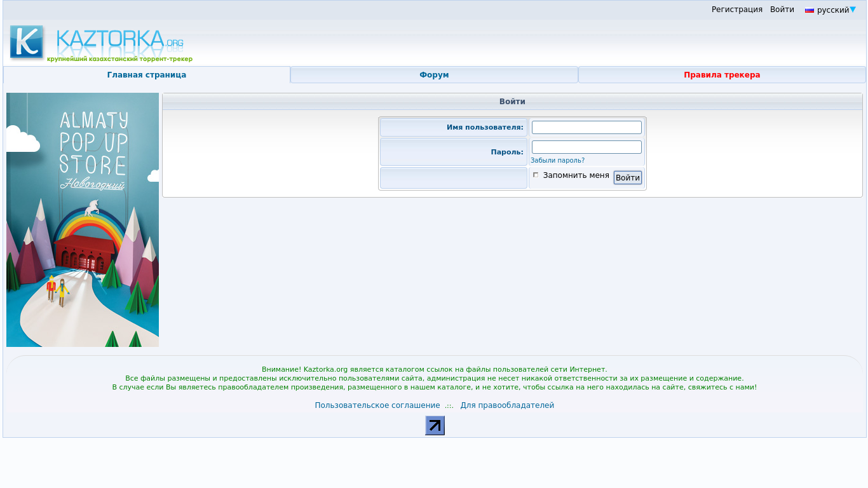Click the Забыли пароль? link
Image resolution: width=868 pixels, height=488 pixels.
[557, 161]
